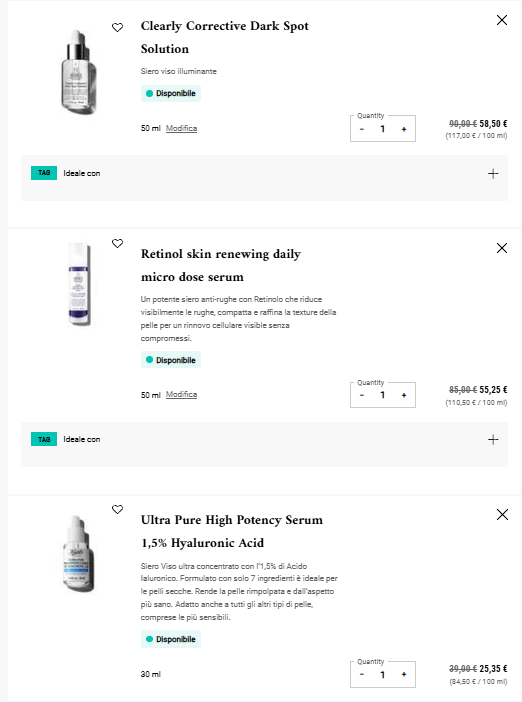The width and height of the screenshot is (522, 702).
Task: Open Retinol skin renewing daily micro dose title
Action: pyautogui.click(x=221, y=265)
